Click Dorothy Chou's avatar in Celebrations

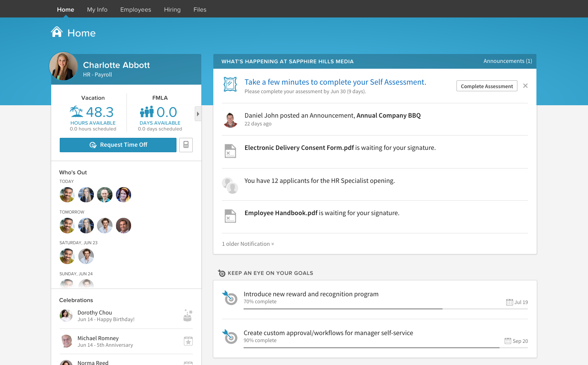[66, 316]
